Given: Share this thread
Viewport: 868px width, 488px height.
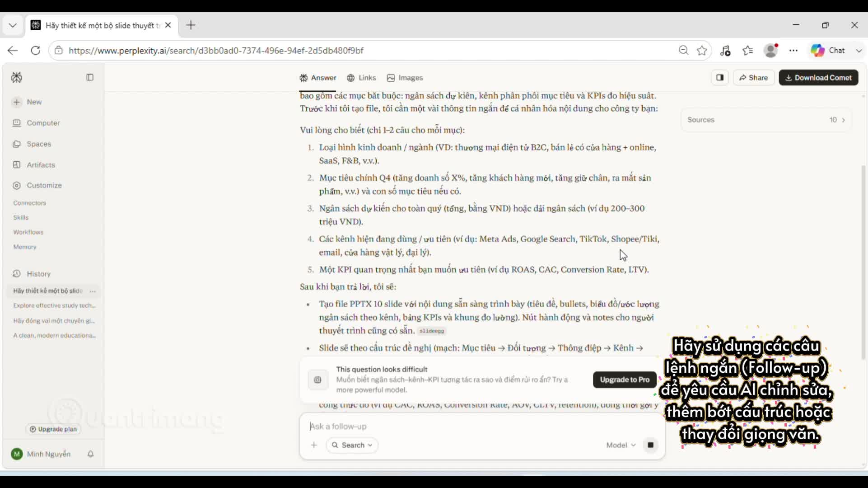Looking at the screenshot, I should [x=754, y=78].
